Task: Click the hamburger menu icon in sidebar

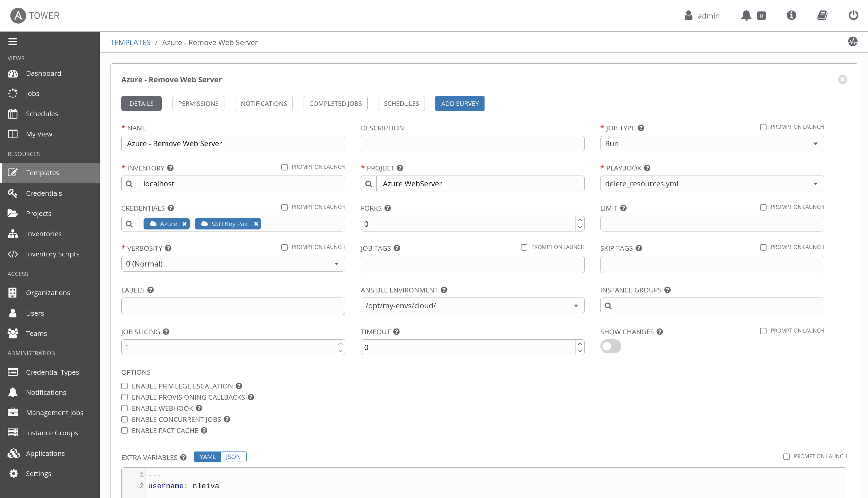Action: click(x=13, y=41)
